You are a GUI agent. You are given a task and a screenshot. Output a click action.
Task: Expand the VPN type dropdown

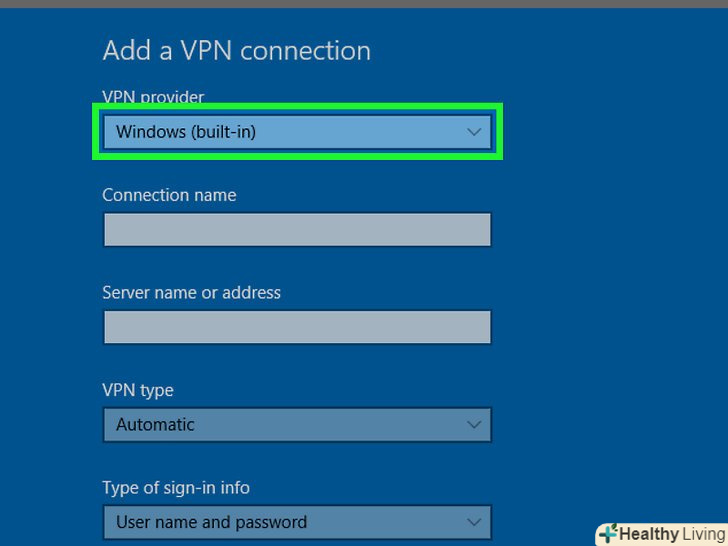[297, 425]
